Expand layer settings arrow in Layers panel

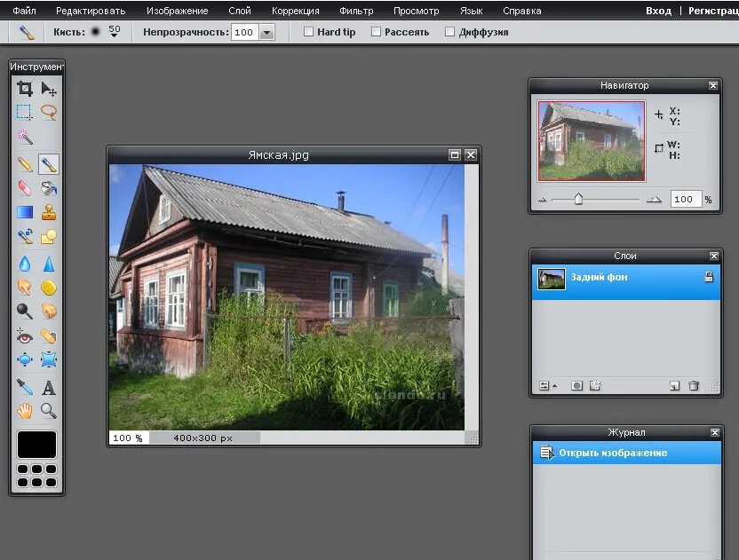click(553, 387)
